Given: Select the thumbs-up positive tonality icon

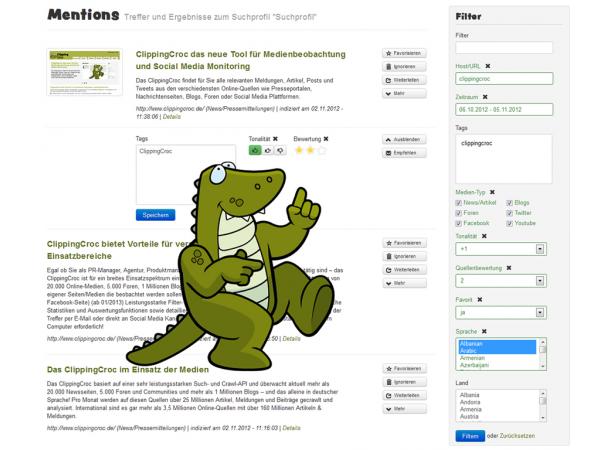Looking at the screenshot, I should point(255,150).
